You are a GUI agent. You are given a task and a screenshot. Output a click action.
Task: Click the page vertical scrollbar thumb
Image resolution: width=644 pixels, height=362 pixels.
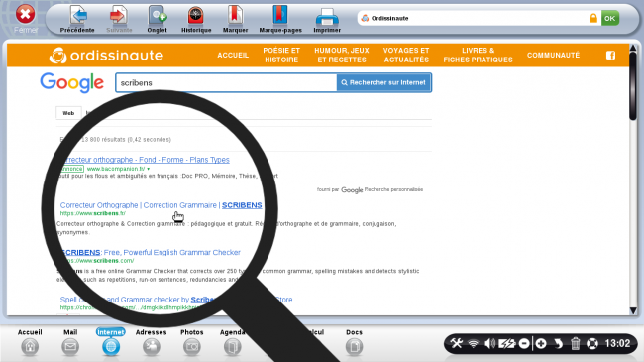pyautogui.click(x=633, y=86)
